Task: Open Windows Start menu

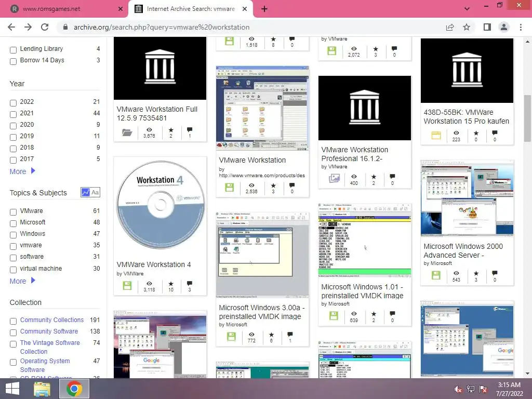Action: pyautogui.click(x=12, y=389)
